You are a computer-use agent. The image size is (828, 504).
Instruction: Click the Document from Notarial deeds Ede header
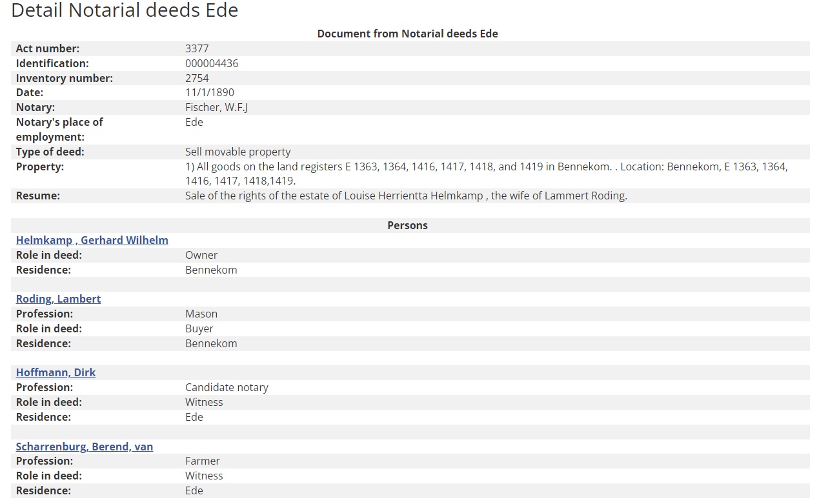point(407,34)
